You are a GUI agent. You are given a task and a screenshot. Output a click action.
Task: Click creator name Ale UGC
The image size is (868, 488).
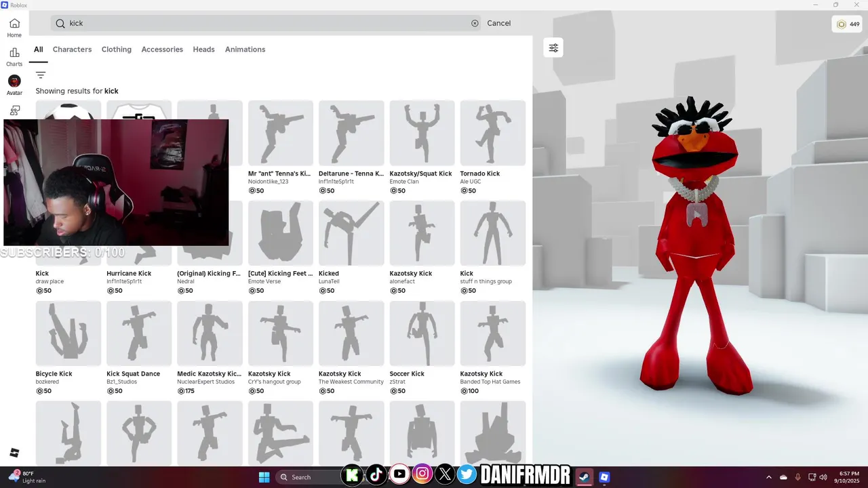[x=471, y=182]
